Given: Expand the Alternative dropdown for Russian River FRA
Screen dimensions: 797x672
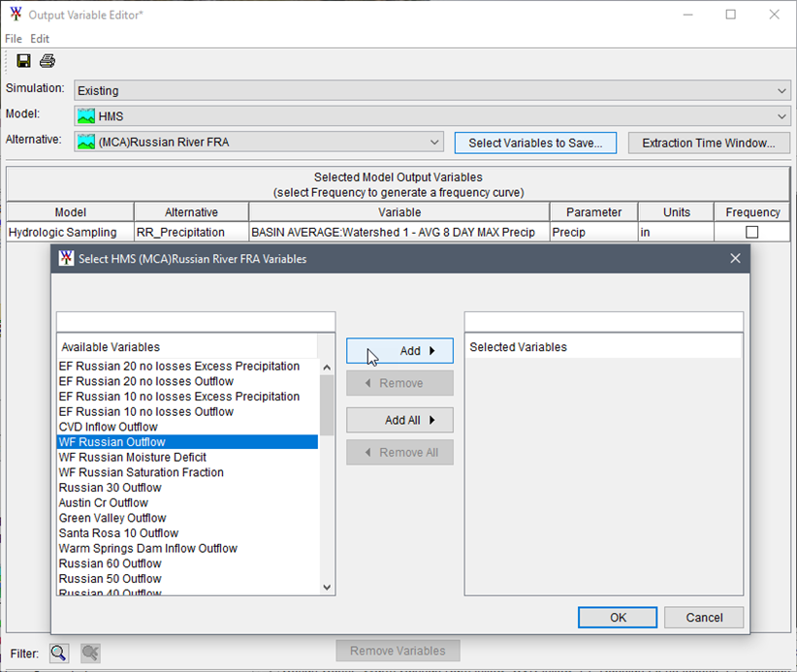Looking at the screenshot, I should tap(432, 142).
